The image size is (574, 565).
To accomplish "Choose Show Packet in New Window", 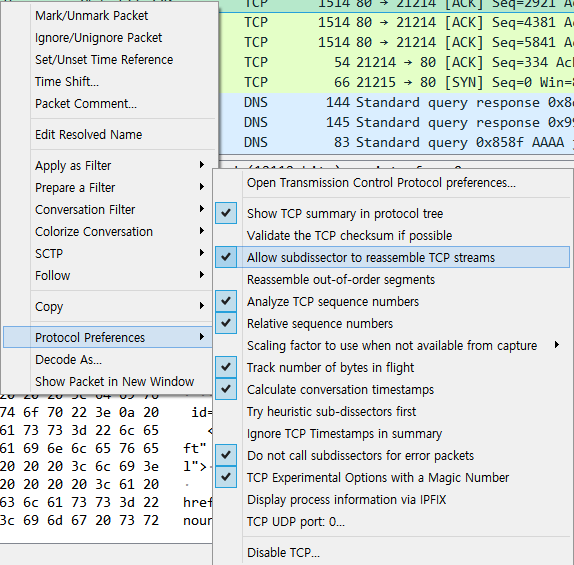I will point(108,382).
